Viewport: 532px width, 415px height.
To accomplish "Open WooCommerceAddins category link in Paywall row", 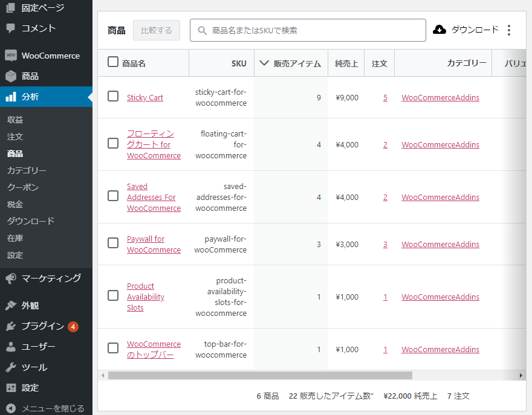I will 440,245.
